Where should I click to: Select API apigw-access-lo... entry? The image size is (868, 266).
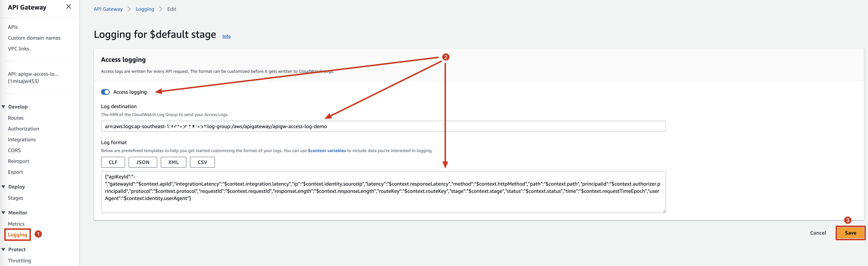tap(33, 77)
